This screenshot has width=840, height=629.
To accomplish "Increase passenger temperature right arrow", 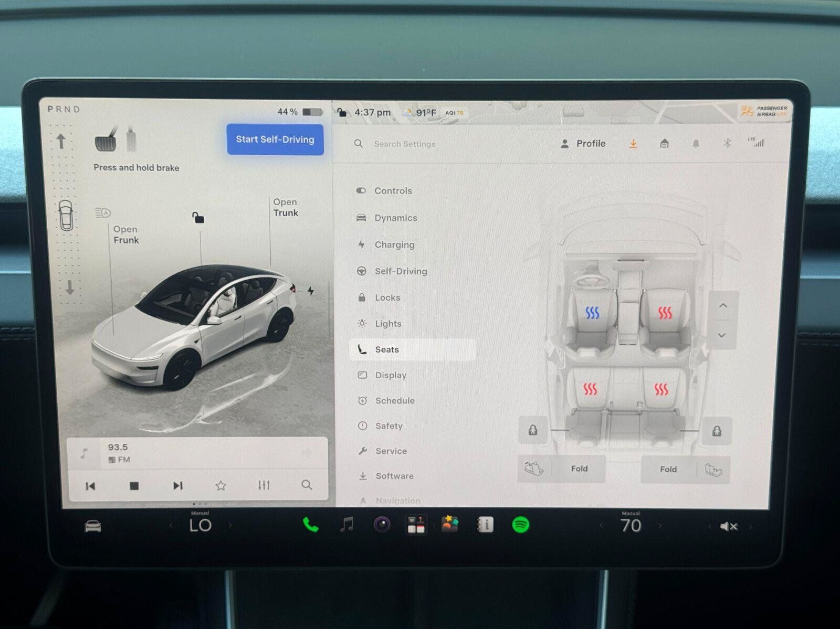I will pyautogui.click(x=660, y=525).
